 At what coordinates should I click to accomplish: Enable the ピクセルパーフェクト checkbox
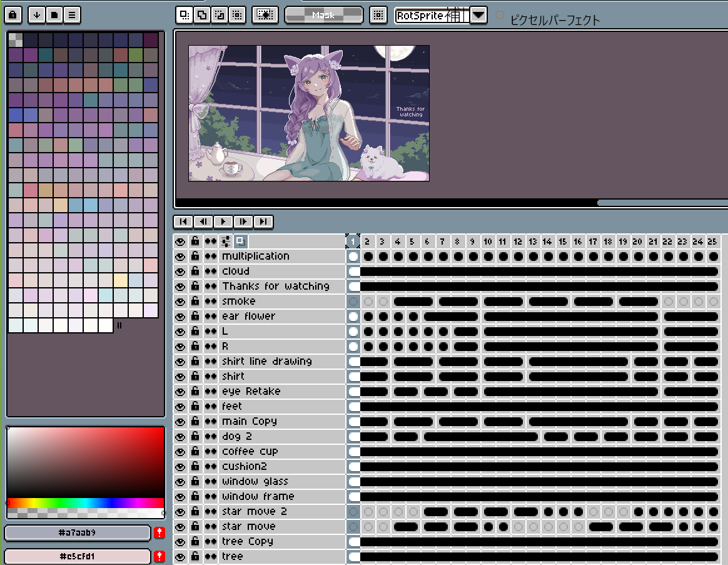[x=500, y=16]
